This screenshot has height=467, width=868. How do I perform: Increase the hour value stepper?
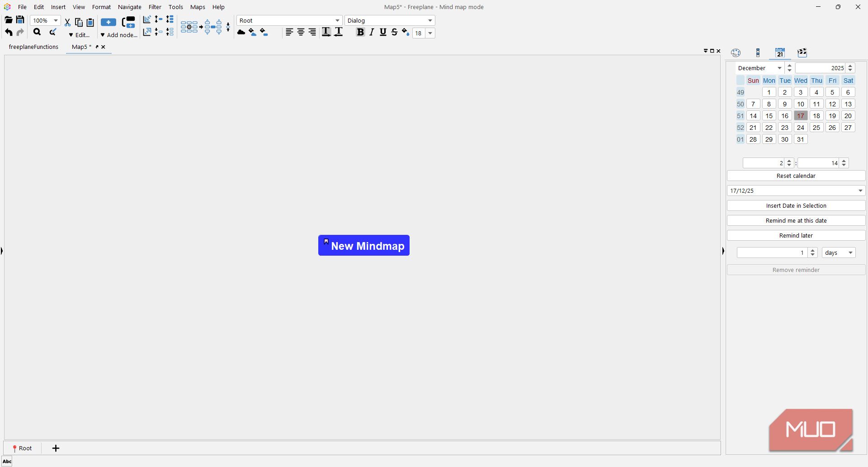click(x=789, y=161)
